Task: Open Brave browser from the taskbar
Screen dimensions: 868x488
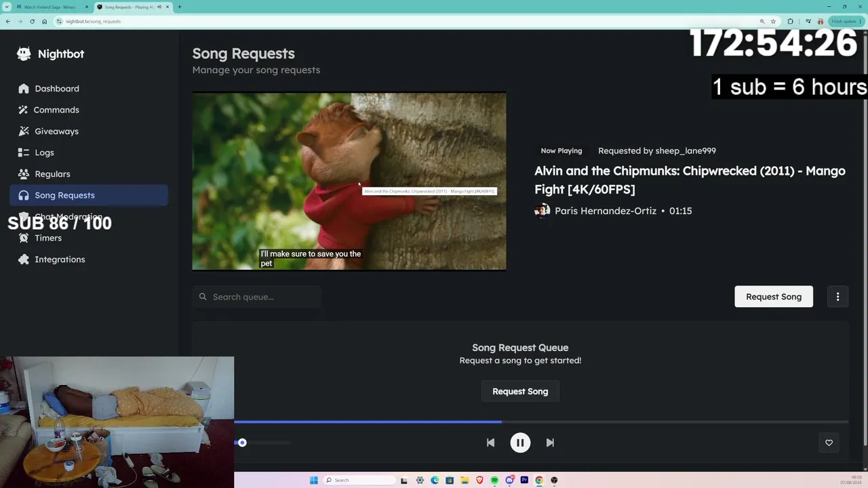Action: point(479,480)
